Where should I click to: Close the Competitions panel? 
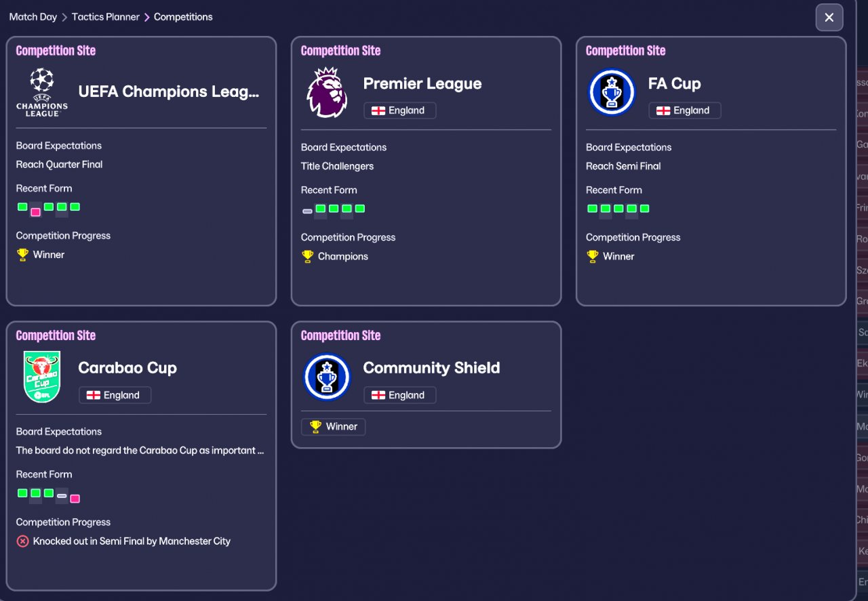point(829,18)
